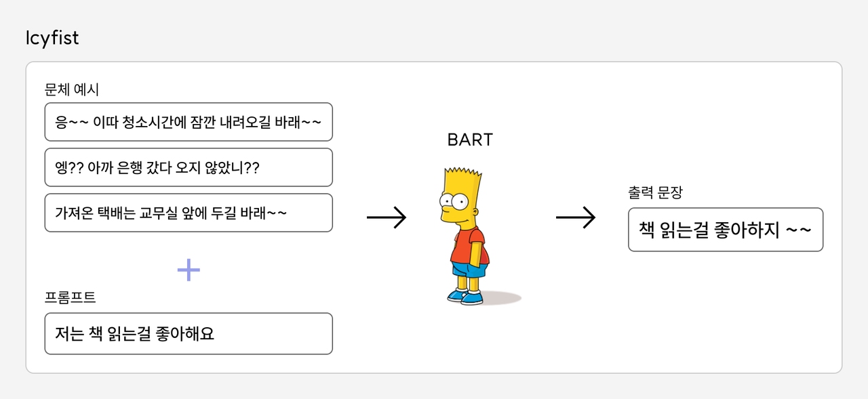The image size is (868, 399).
Task: Click Bart's blue sneakers
Action: click(465, 297)
